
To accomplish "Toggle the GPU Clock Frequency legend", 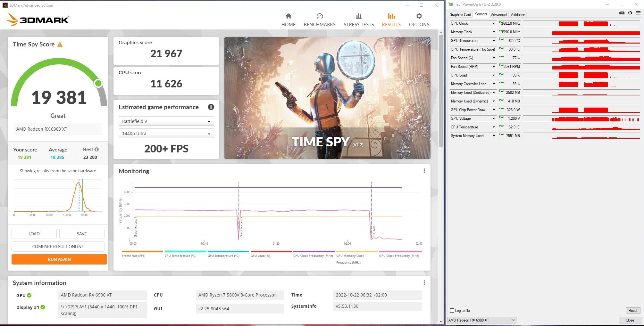I will pyautogui.click(x=400, y=254).
